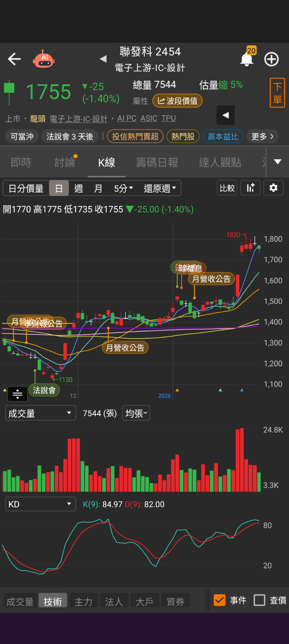Open the AI PC concept link

pos(127,118)
